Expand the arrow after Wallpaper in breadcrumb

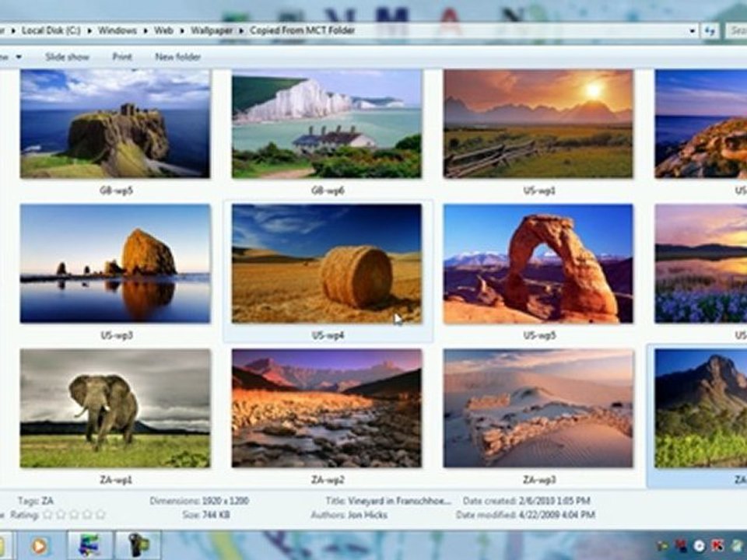(x=241, y=31)
